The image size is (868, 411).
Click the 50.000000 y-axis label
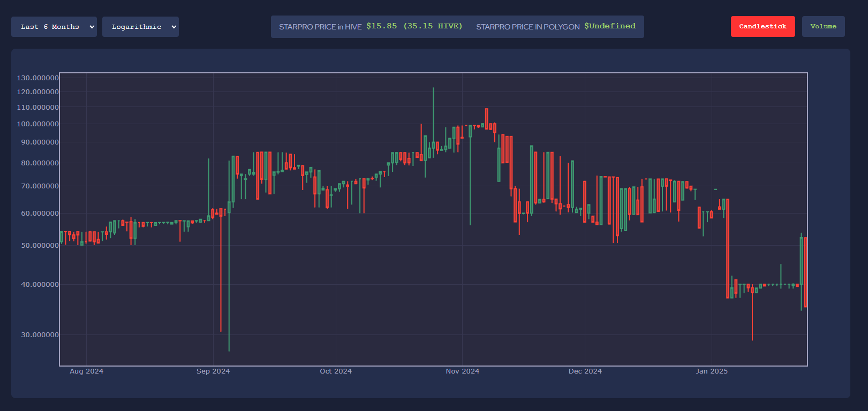point(40,246)
